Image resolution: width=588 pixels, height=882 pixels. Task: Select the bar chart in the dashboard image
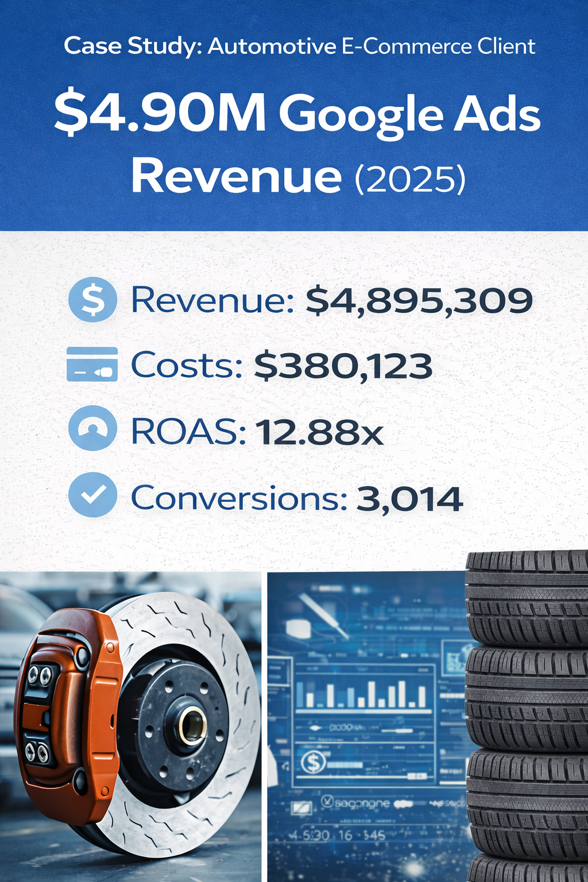click(362, 694)
